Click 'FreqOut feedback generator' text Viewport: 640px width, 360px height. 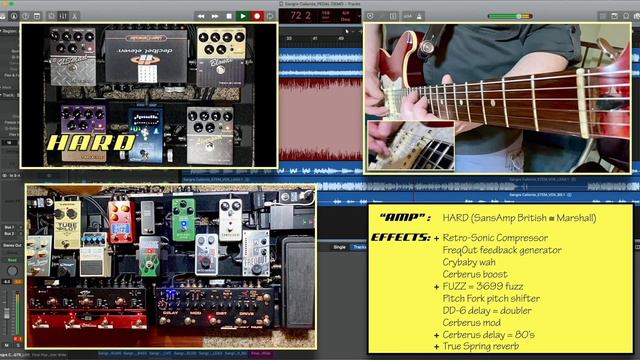pyautogui.click(x=502, y=250)
